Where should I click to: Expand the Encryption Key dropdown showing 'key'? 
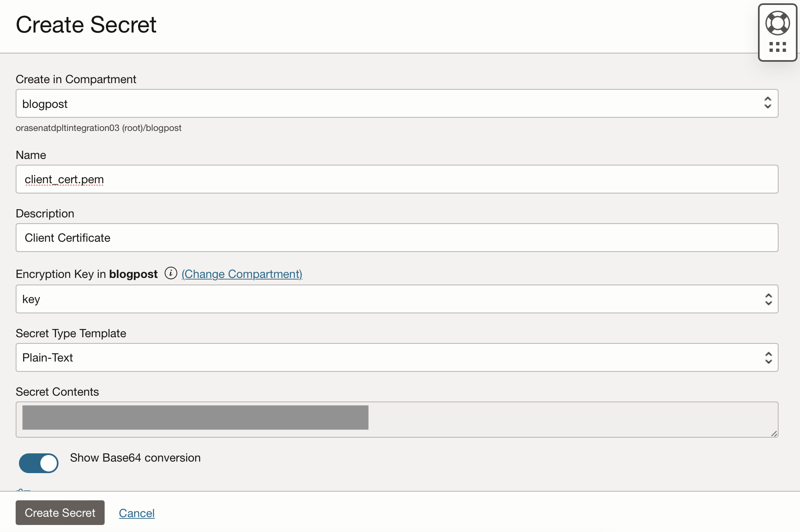pos(387,299)
